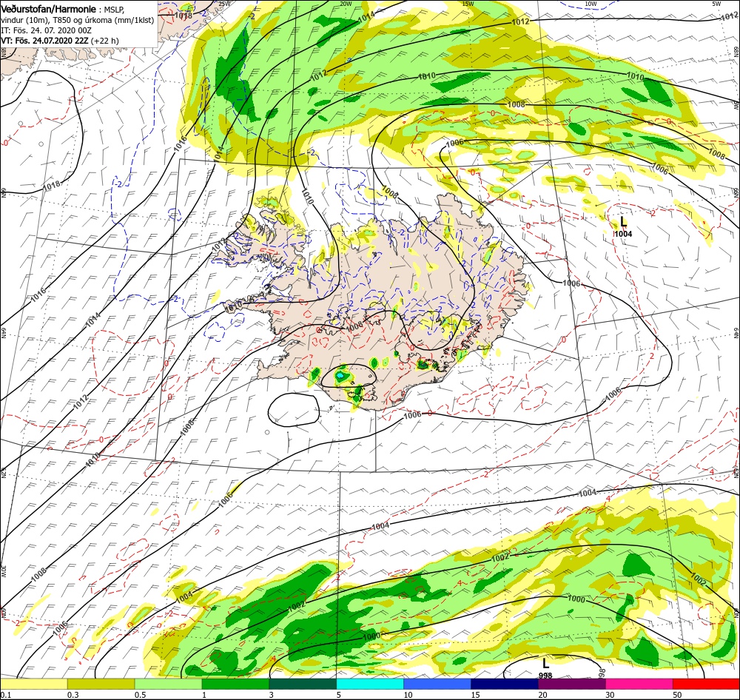Screen dimensions: 740x700
Task: Click the legend value '5'
Action: [x=338, y=695]
